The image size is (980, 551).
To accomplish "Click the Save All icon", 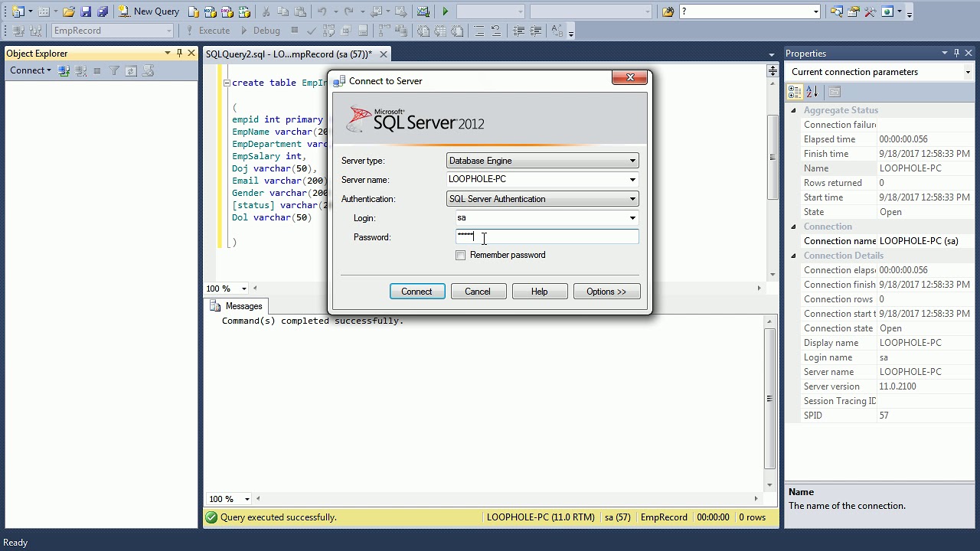I will 103,11.
